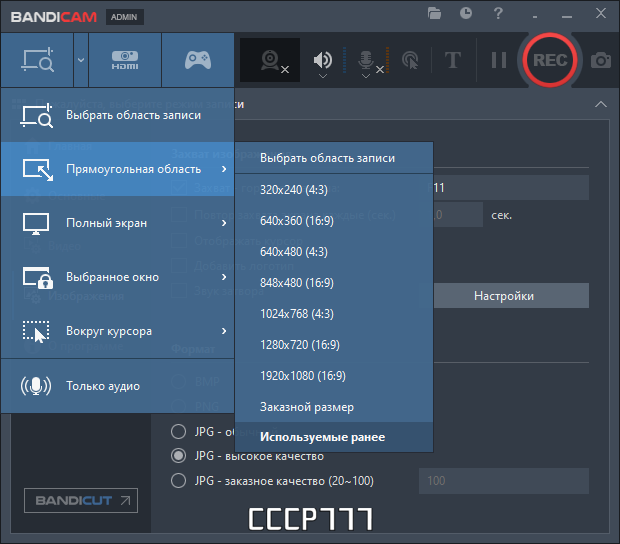Select JPG - высокое качество radio button
The image size is (620, 544).
point(178,456)
